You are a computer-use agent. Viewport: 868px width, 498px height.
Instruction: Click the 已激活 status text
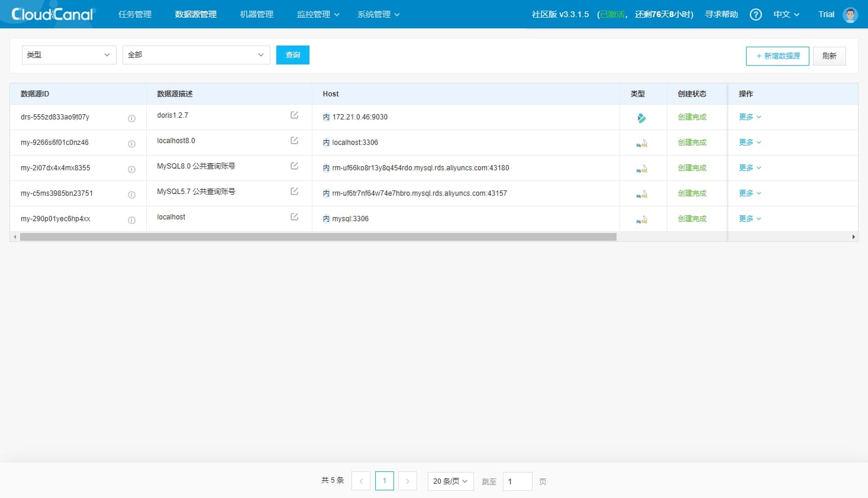[612, 14]
